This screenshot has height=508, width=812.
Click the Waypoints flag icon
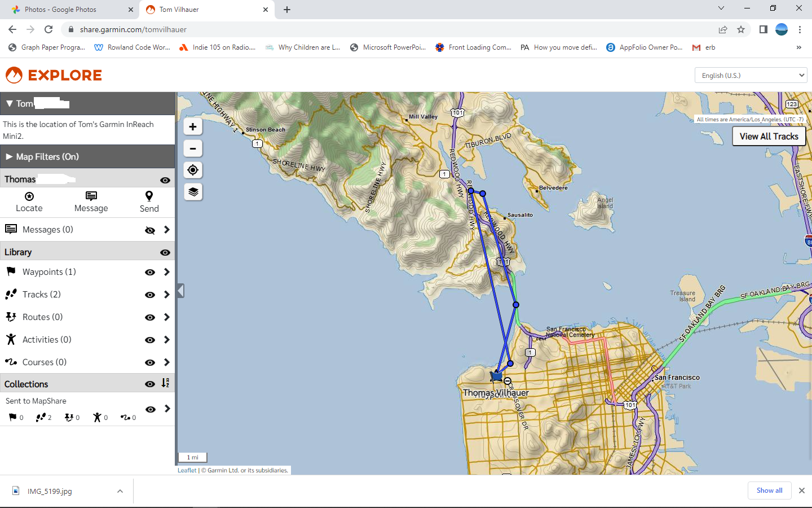11,271
